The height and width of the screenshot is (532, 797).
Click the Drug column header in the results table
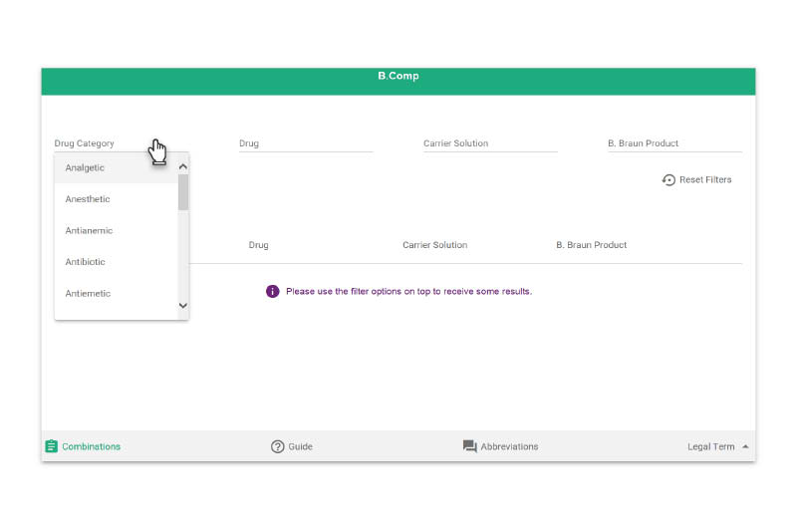(x=258, y=245)
